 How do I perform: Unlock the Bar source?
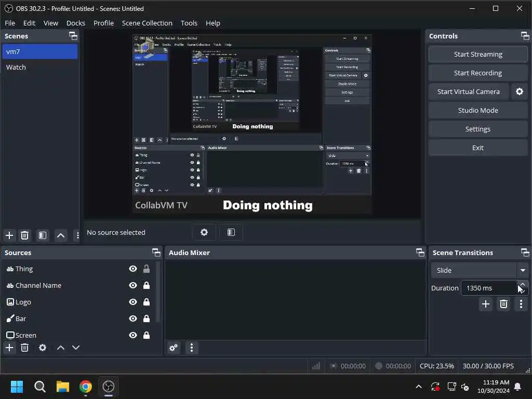[x=146, y=318]
